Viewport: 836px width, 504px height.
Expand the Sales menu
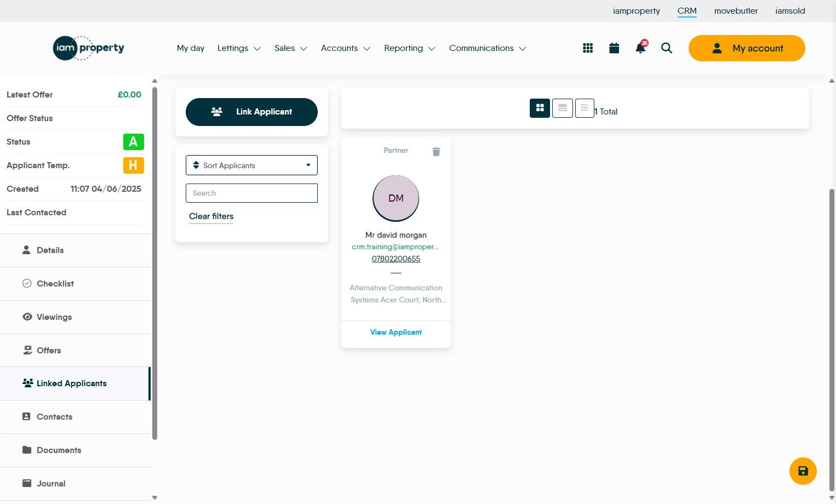click(291, 48)
